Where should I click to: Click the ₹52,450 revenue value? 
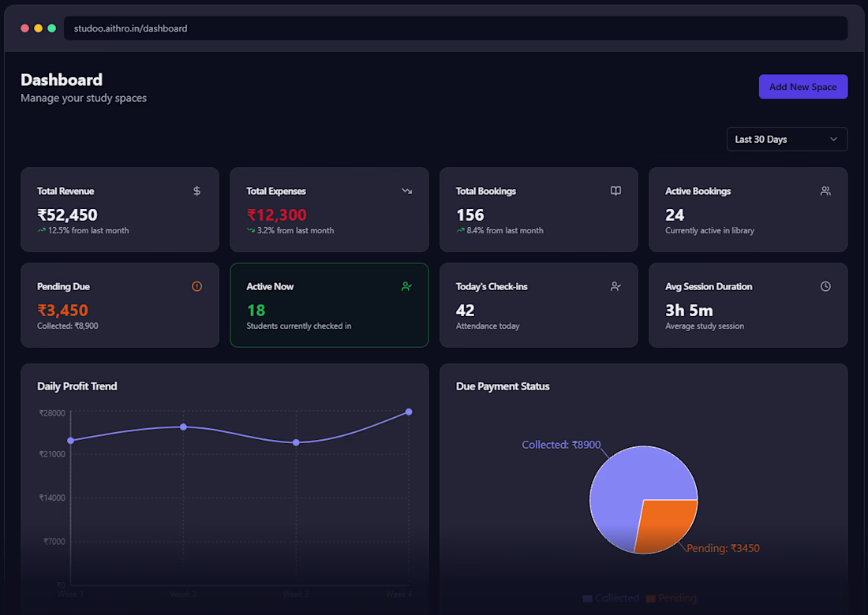coord(67,214)
